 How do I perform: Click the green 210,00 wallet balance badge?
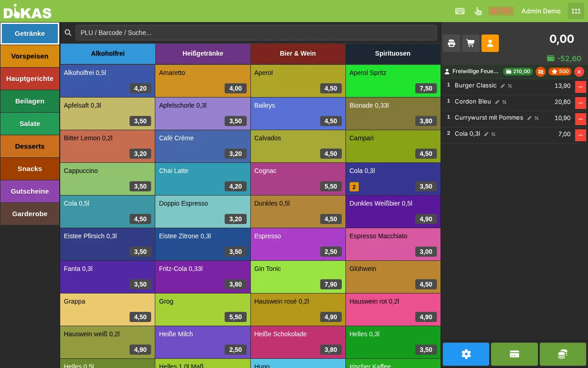[518, 71]
